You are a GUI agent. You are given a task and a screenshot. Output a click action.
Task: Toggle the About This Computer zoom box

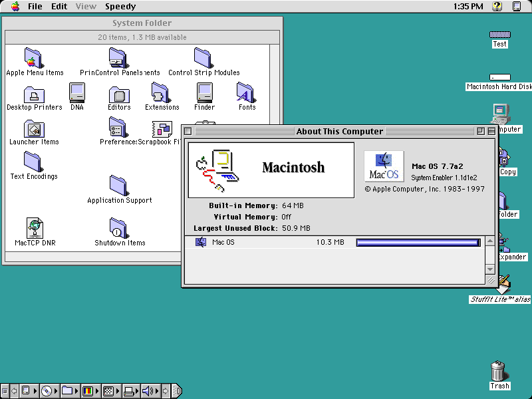(480, 131)
